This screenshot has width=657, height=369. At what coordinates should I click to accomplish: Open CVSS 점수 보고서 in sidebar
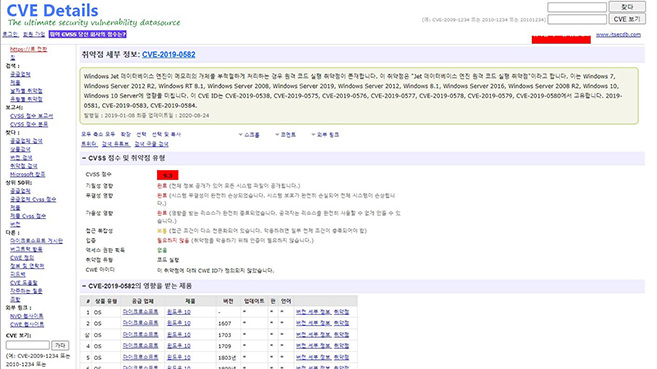pos(31,116)
